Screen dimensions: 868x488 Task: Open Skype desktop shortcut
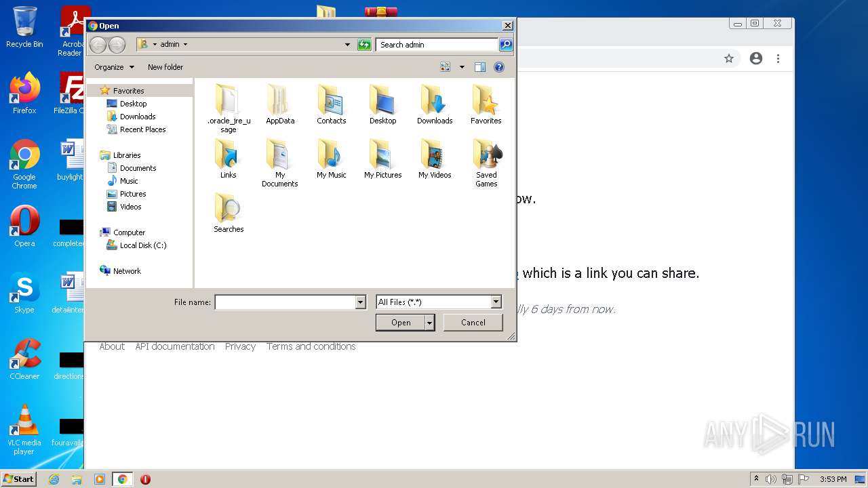[24, 293]
